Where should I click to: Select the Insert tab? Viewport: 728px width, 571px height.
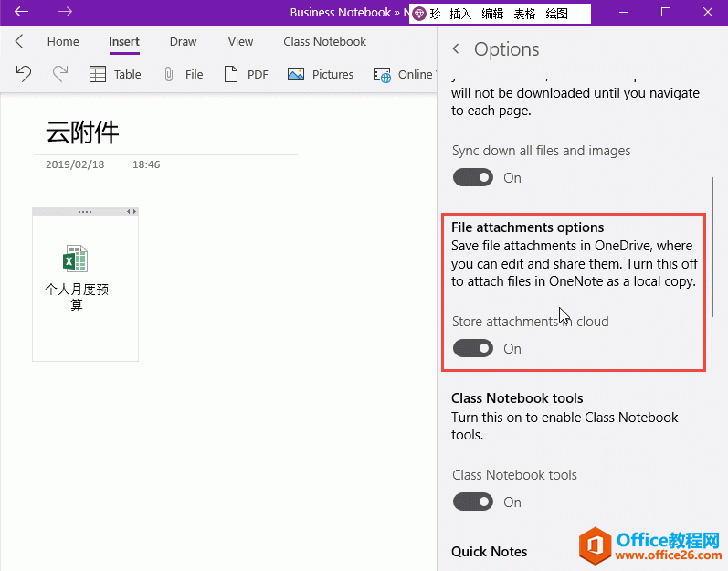pos(124,42)
